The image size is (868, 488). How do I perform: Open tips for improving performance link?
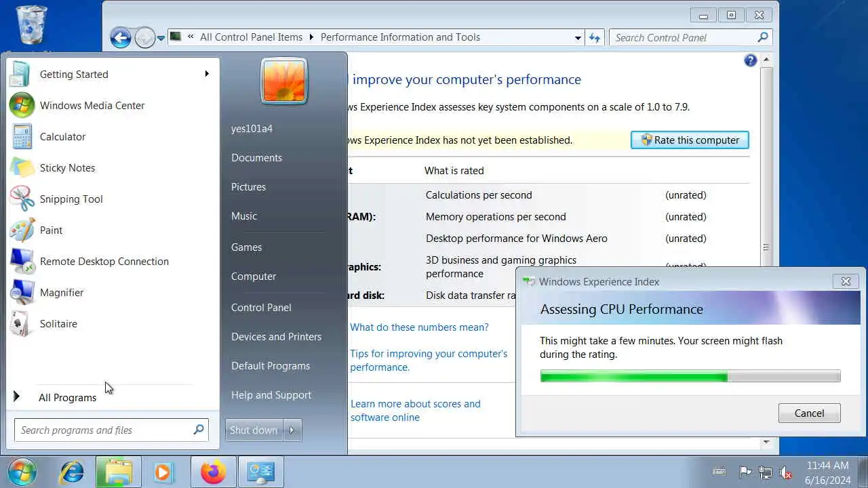[x=429, y=360]
